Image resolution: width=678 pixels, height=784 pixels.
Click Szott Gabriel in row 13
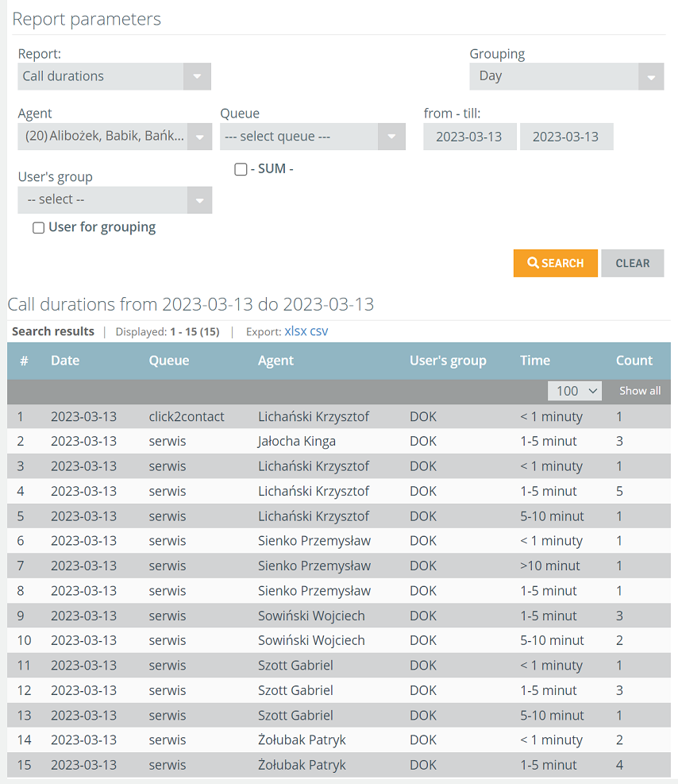point(295,716)
